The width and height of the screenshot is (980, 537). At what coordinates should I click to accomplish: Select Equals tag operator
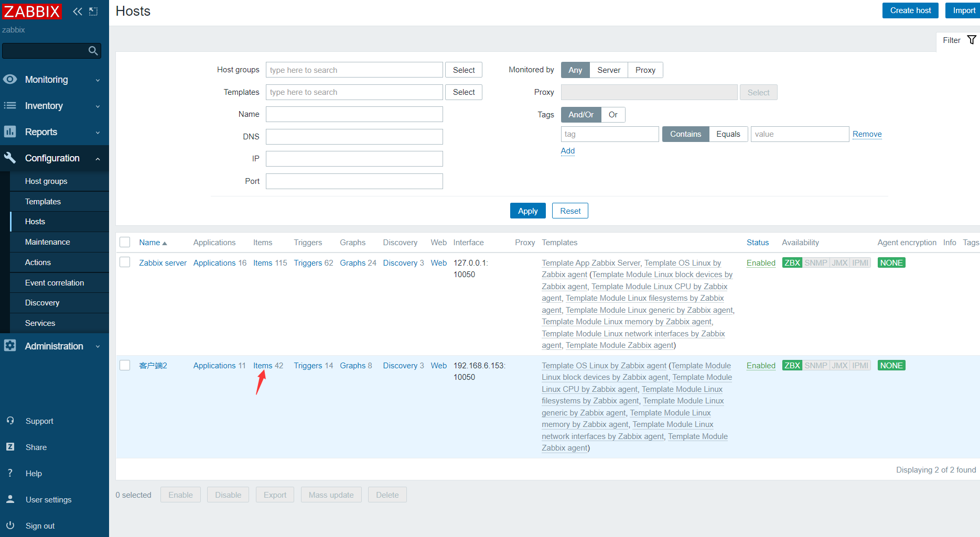[728, 134]
